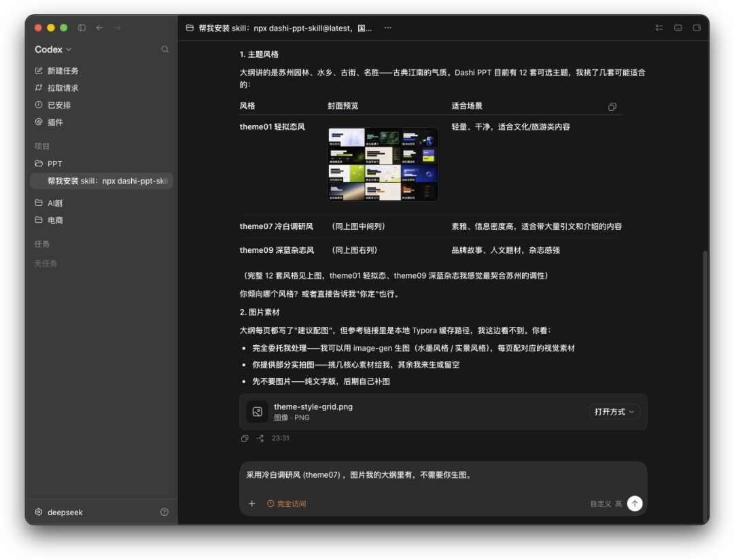Click the 封面预览 column header

pyautogui.click(x=343, y=106)
